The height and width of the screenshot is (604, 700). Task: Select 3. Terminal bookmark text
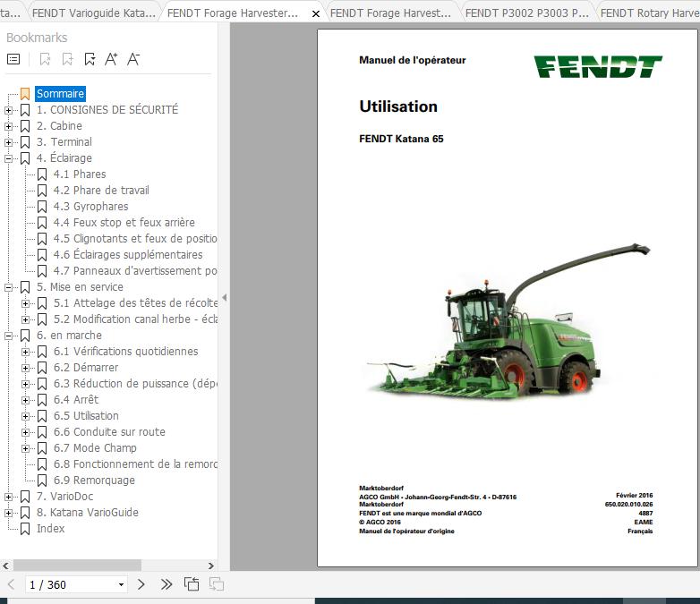pyautogui.click(x=64, y=142)
